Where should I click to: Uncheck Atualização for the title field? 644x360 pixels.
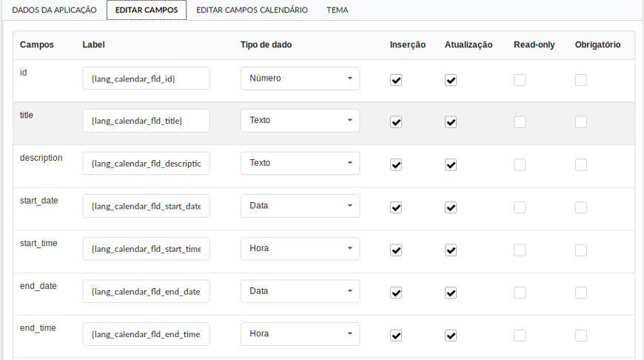pyautogui.click(x=451, y=122)
